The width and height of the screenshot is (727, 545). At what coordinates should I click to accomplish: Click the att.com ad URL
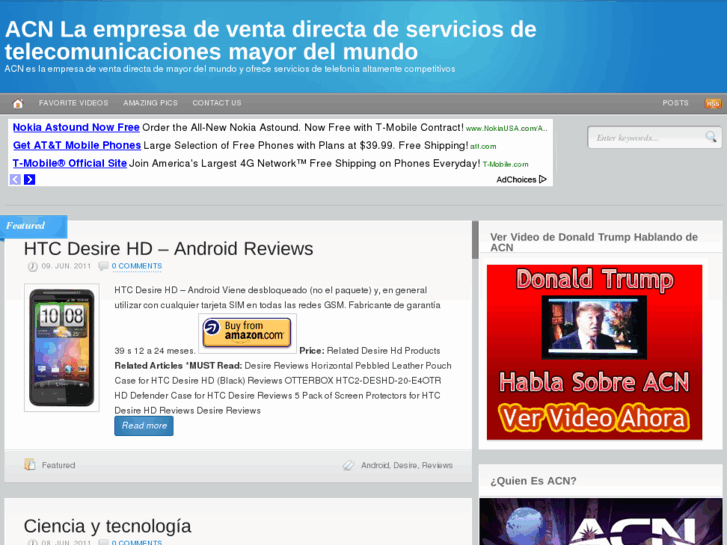click(x=483, y=147)
